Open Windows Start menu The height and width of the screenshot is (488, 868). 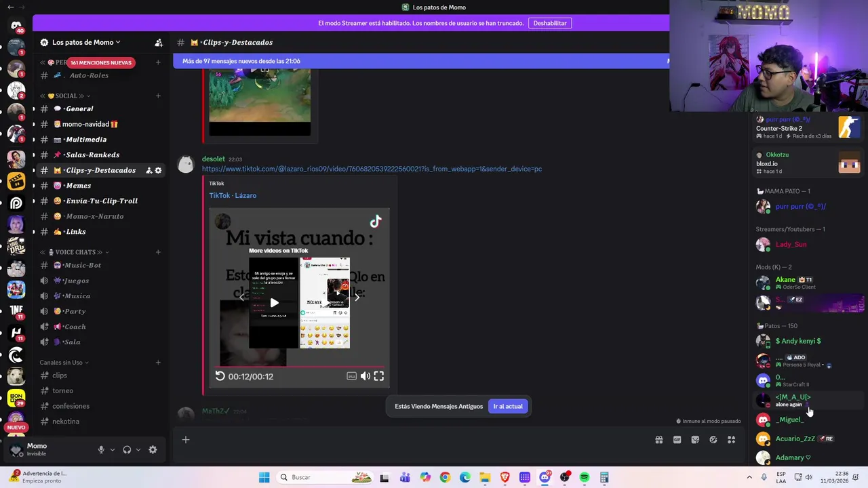[x=264, y=477]
